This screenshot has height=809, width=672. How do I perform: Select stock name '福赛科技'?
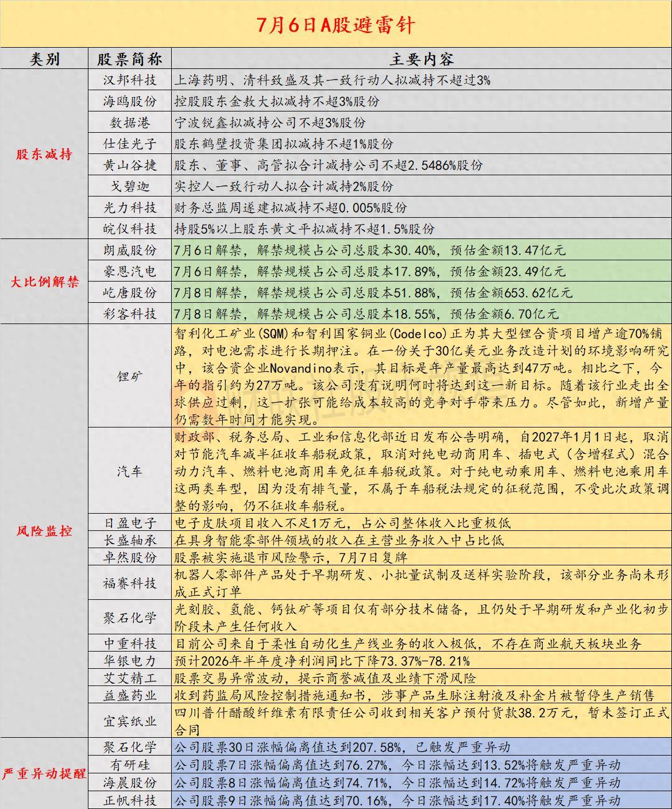[x=130, y=583]
